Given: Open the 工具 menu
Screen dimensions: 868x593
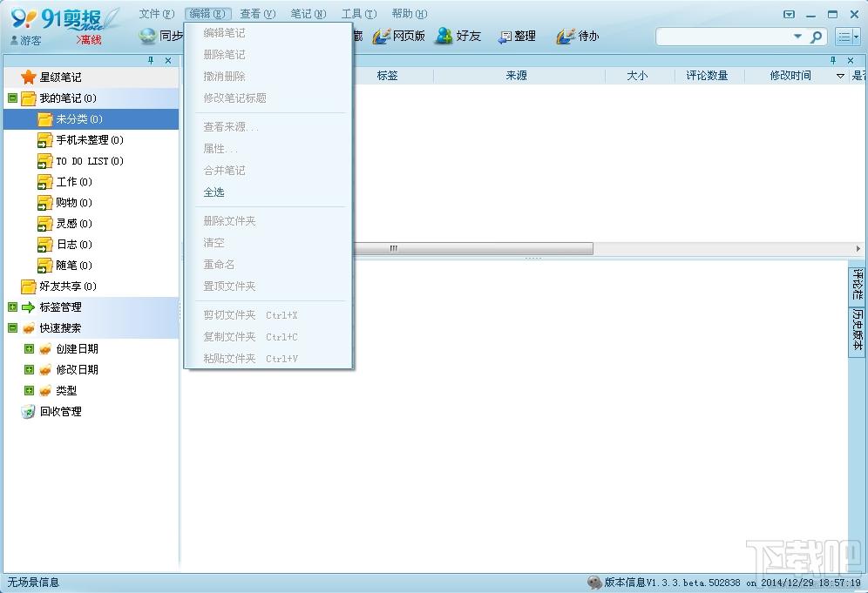Looking at the screenshot, I should click(359, 14).
